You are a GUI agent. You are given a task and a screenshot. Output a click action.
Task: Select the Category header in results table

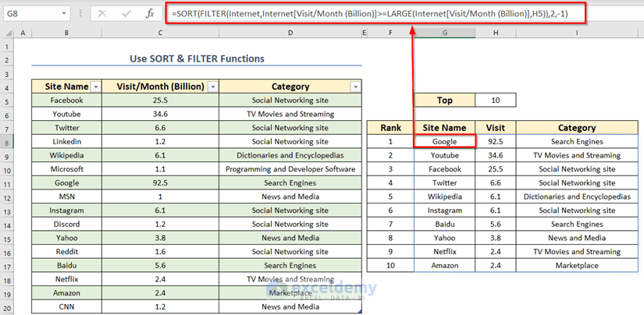(577, 128)
